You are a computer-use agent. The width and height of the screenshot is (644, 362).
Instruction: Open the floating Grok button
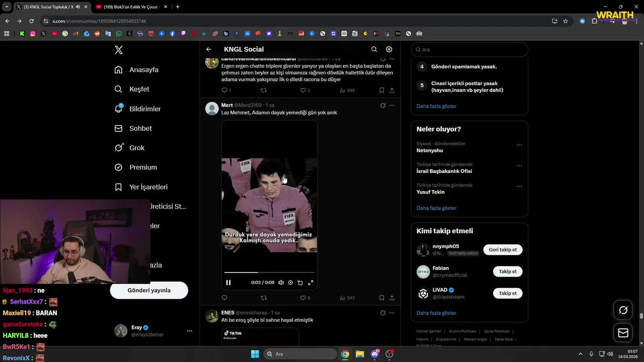point(623,310)
